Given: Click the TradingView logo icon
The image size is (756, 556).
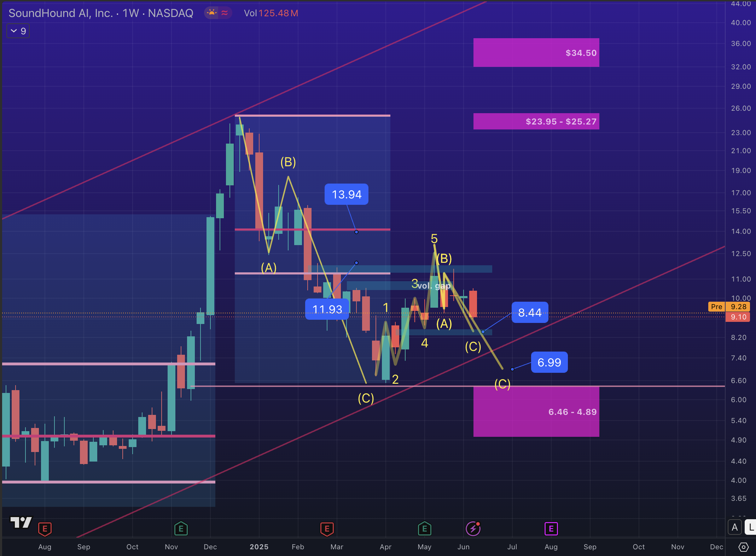Looking at the screenshot, I should 21,522.
